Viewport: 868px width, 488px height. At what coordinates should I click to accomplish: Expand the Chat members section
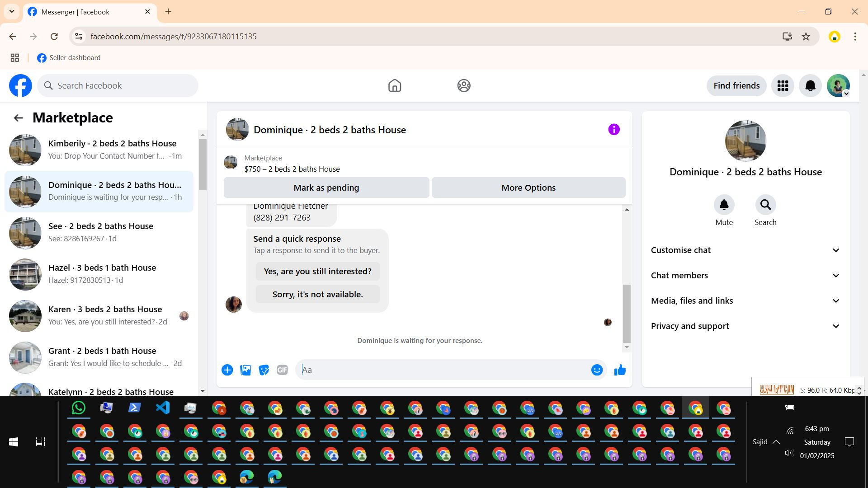pos(745,276)
